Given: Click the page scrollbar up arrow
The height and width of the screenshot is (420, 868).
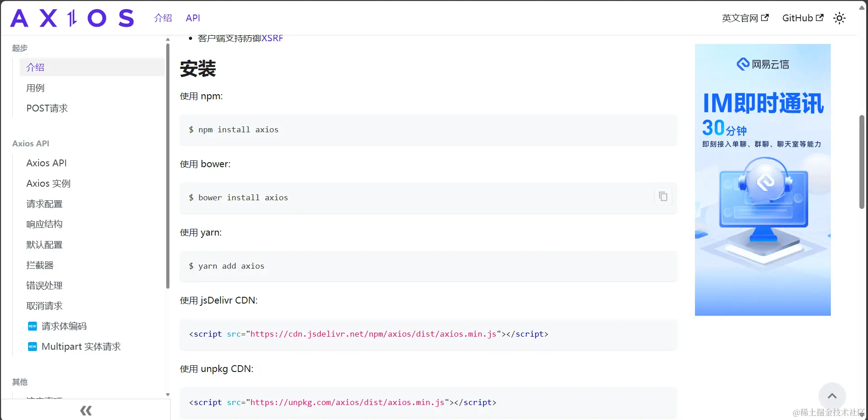Looking at the screenshot, I should tap(862, 7).
